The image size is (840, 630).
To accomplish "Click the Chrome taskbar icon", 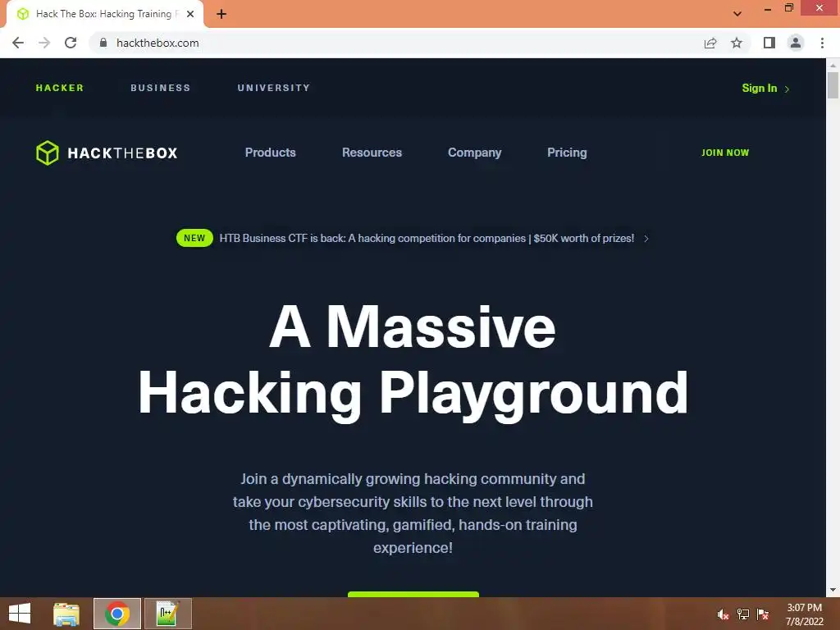I will coord(116,614).
